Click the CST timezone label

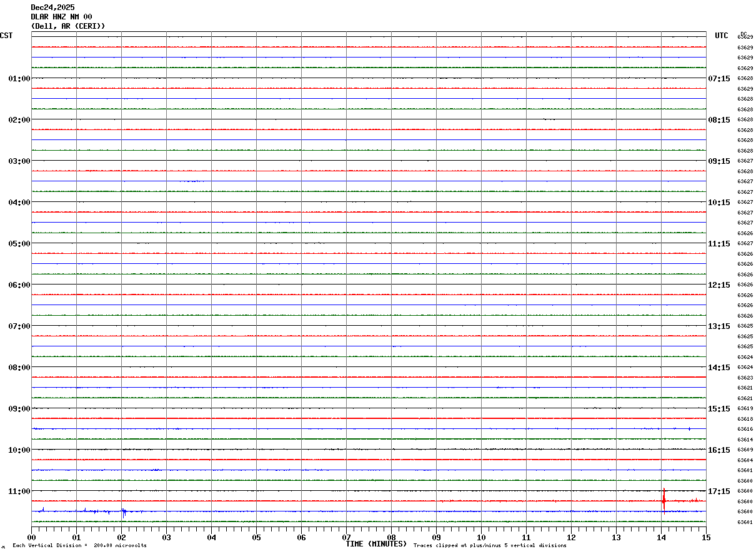click(x=6, y=36)
